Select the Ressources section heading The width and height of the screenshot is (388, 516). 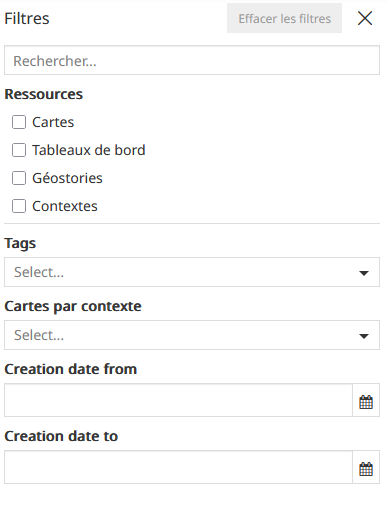pos(44,94)
